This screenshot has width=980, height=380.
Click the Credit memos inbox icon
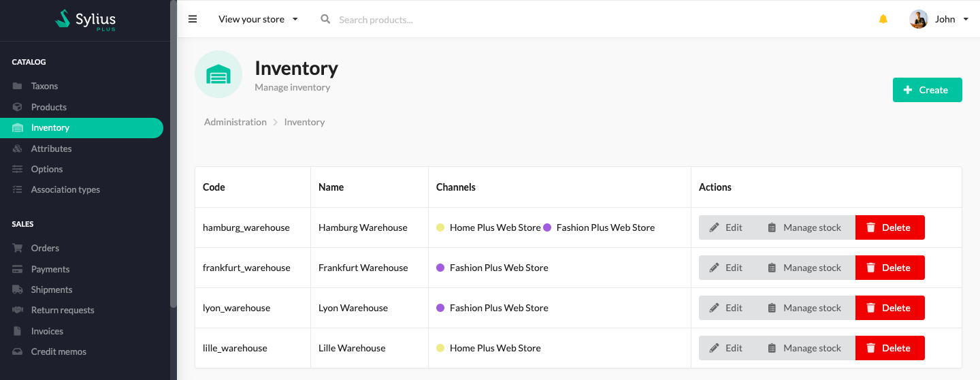[18, 351]
